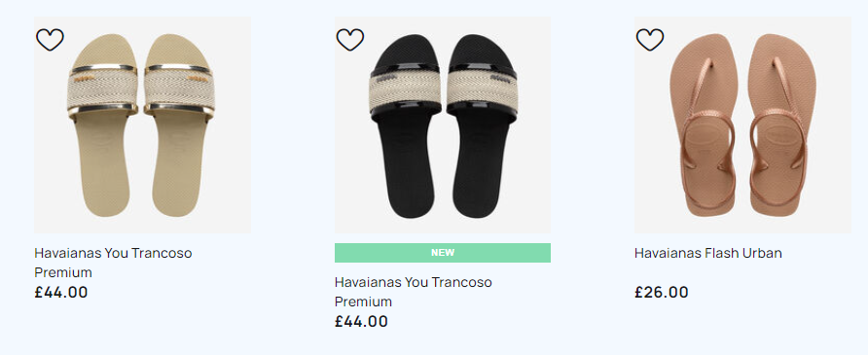Viewport: 868px width, 355px height.
Task: Click heart icon on Havaianas Flash Urban
Action: click(649, 40)
